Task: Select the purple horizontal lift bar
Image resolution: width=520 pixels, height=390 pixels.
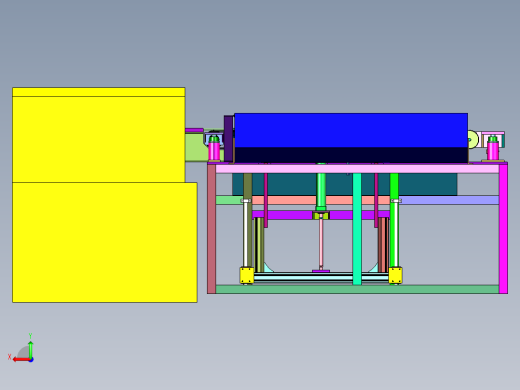Action: (287, 215)
